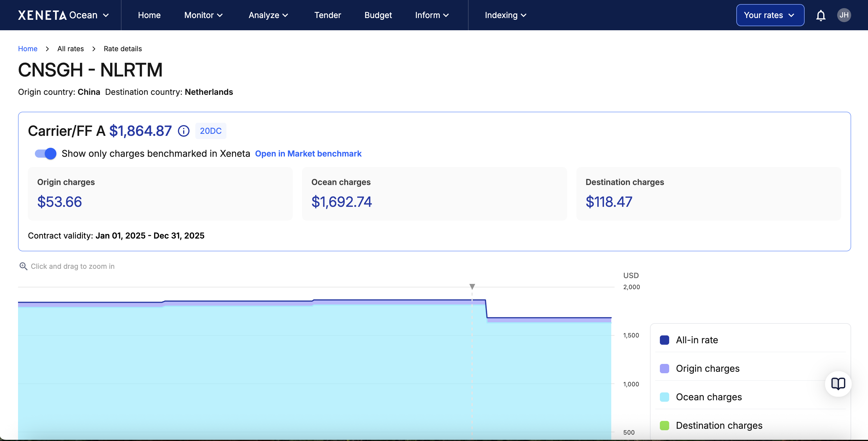Click the notifications bell icon
868x441 pixels.
point(821,15)
